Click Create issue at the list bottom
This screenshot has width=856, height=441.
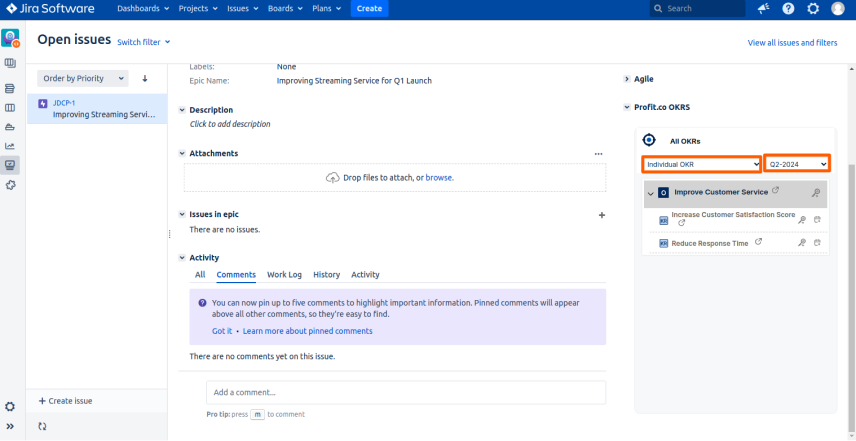click(x=66, y=401)
